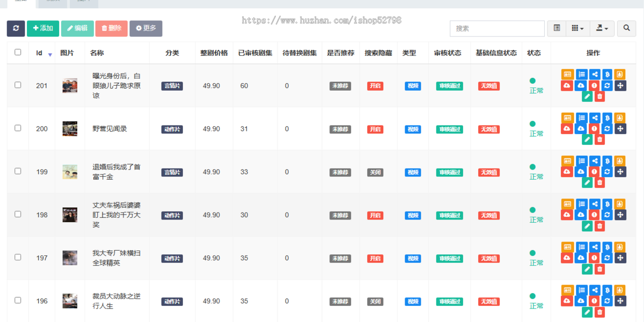Check the select-all header checkbox
The image size is (644, 322).
pyautogui.click(x=18, y=52)
